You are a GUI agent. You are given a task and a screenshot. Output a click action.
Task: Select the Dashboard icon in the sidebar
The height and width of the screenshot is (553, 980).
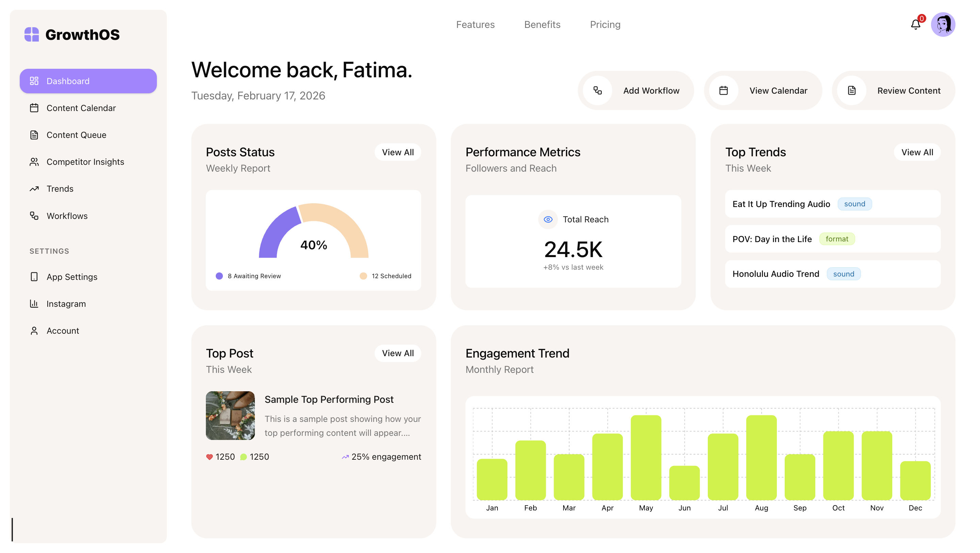[x=35, y=81]
